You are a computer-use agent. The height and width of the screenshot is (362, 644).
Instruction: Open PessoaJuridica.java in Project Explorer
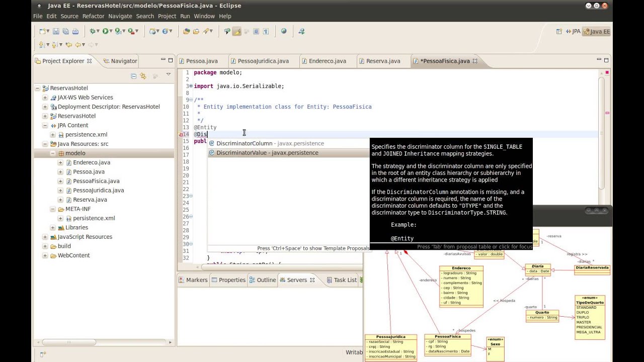pyautogui.click(x=98, y=191)
